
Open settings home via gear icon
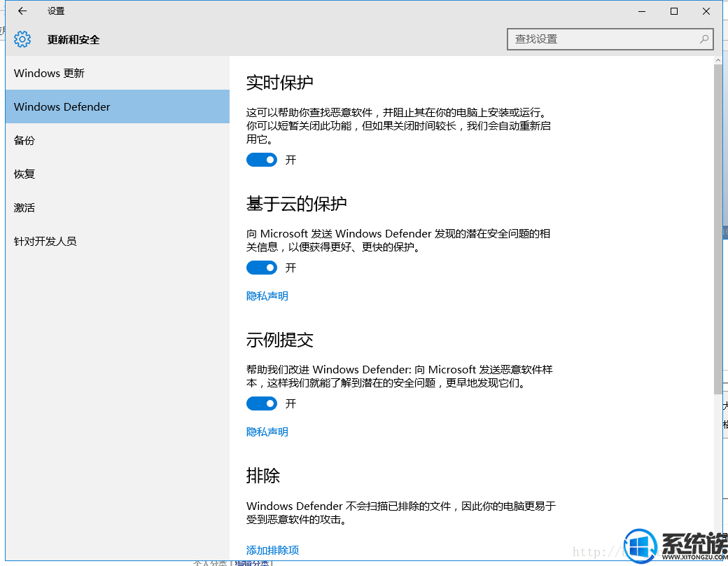pyautogui.click(x=22, y=39)
